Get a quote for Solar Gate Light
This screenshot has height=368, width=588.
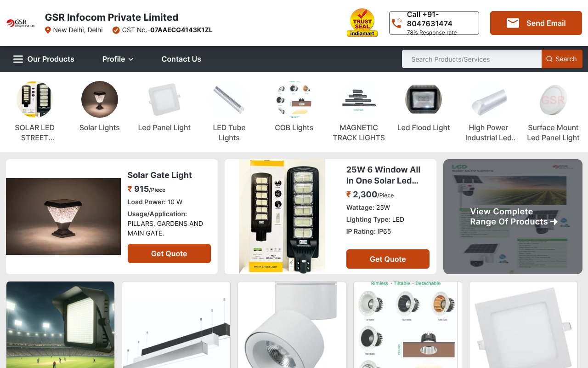pyautogui.click(x=169, y=253)
